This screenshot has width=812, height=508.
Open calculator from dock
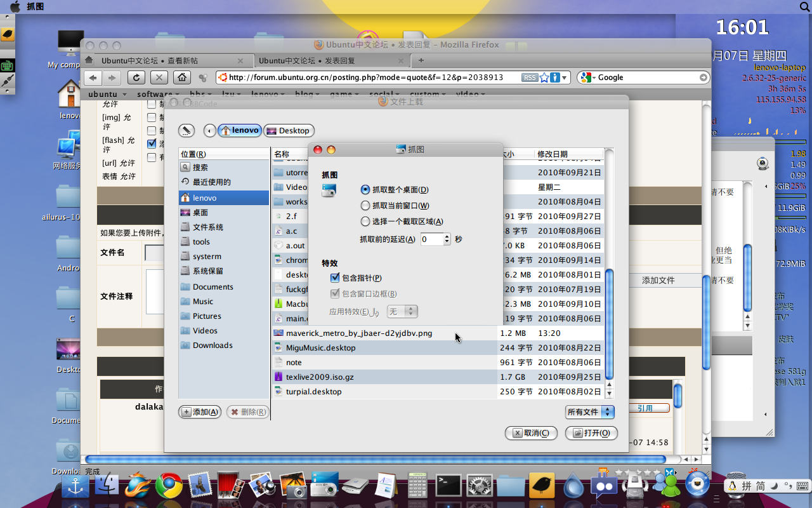tap(417, 486)
